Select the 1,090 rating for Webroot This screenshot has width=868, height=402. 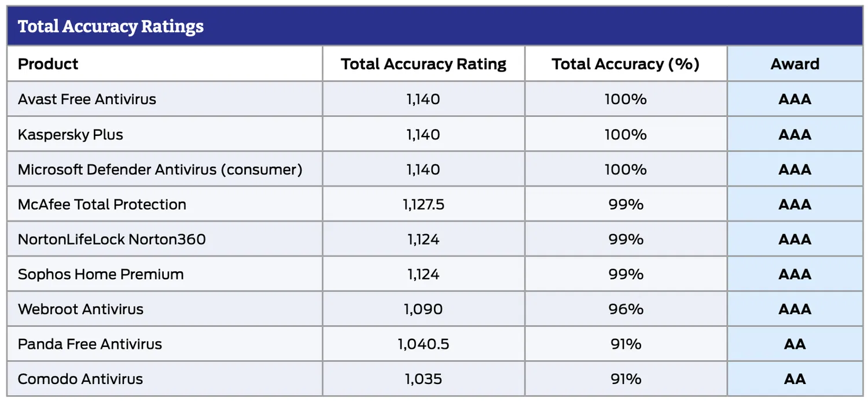coord(424,309)
